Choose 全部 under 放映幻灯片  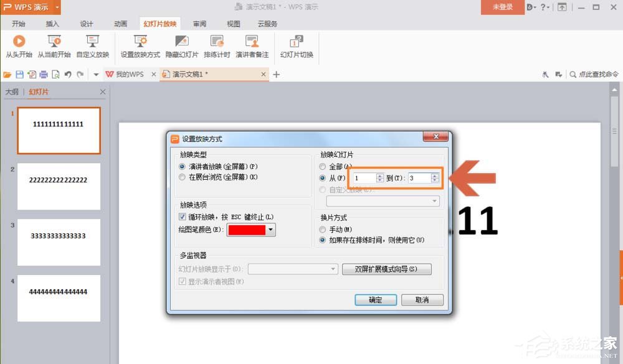pyautogui.click(x=322, y=166)
